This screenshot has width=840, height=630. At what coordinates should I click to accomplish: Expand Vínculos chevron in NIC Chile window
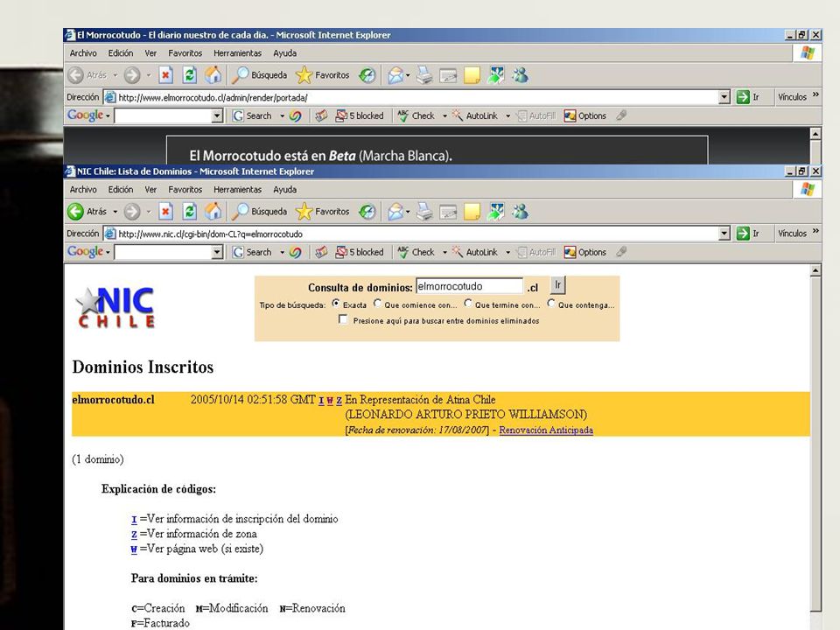coord(815,231)
